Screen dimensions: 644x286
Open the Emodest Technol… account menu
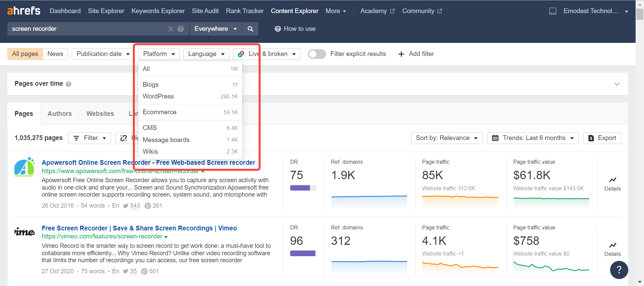(x=596, y=11)
